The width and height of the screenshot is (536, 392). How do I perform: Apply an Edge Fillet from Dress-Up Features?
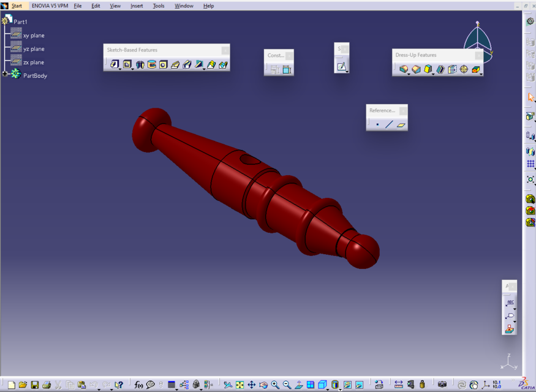click(404, 69)
